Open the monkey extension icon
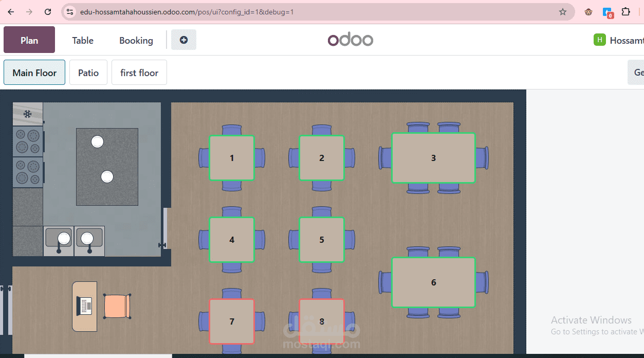 (x=588, y=11)
